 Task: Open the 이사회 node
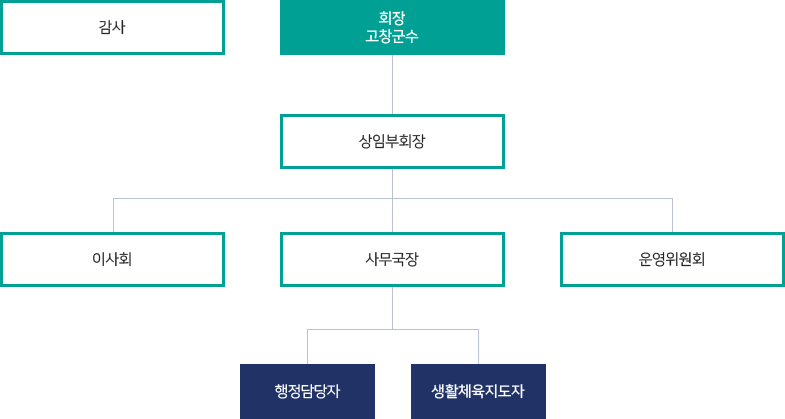click(112, 259)
